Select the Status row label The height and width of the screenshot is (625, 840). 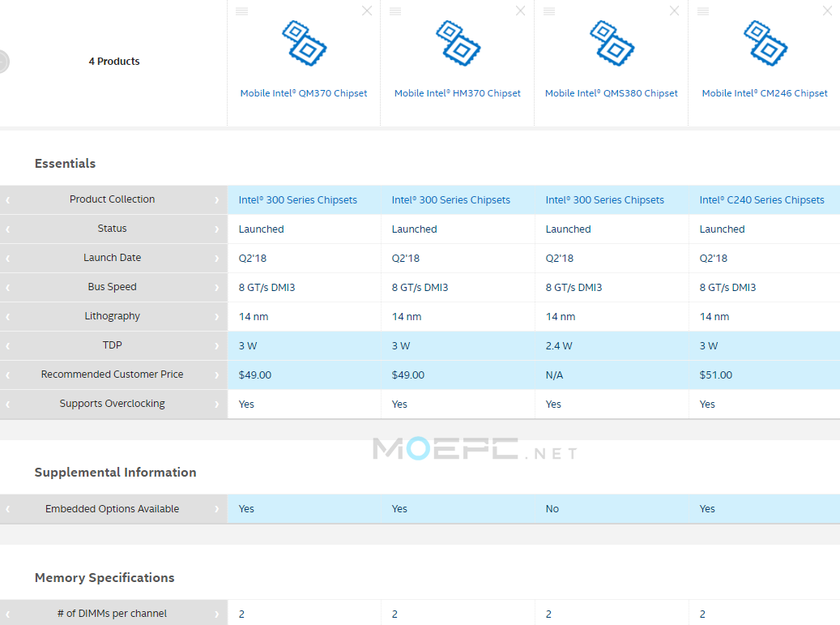point(112,229)
